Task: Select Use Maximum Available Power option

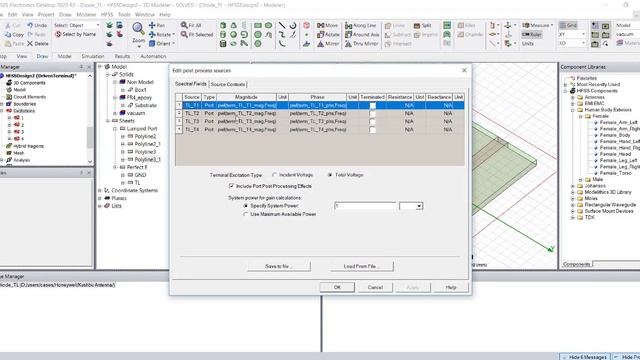Action: click(245, 214)
